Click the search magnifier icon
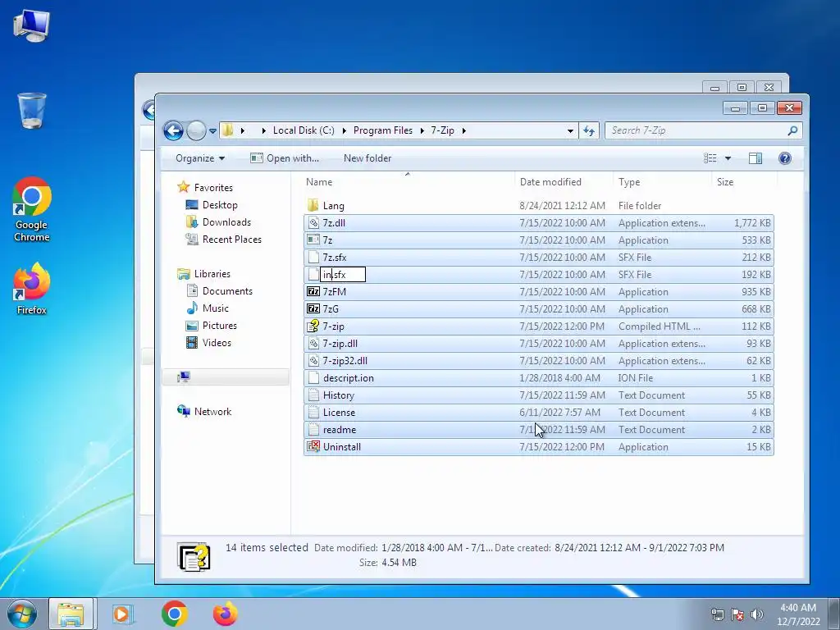The image size is (840, 630). [x=793, y=130]
